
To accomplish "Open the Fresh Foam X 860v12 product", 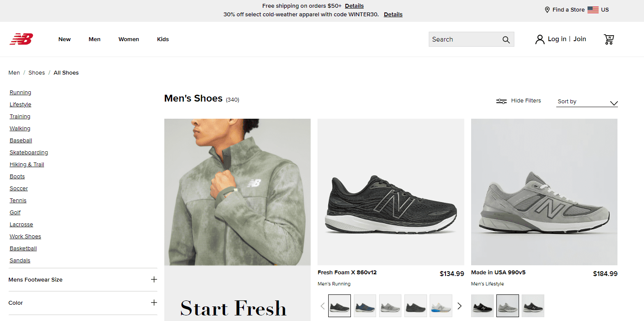I will 347,272.
